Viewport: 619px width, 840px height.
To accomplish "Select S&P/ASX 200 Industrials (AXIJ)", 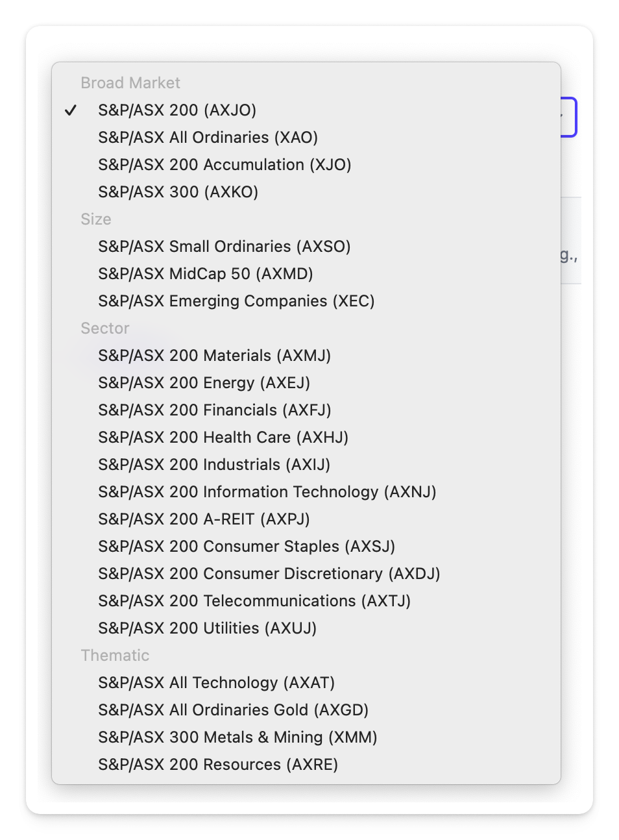I will pyautogui.click(x=214, y=465).
